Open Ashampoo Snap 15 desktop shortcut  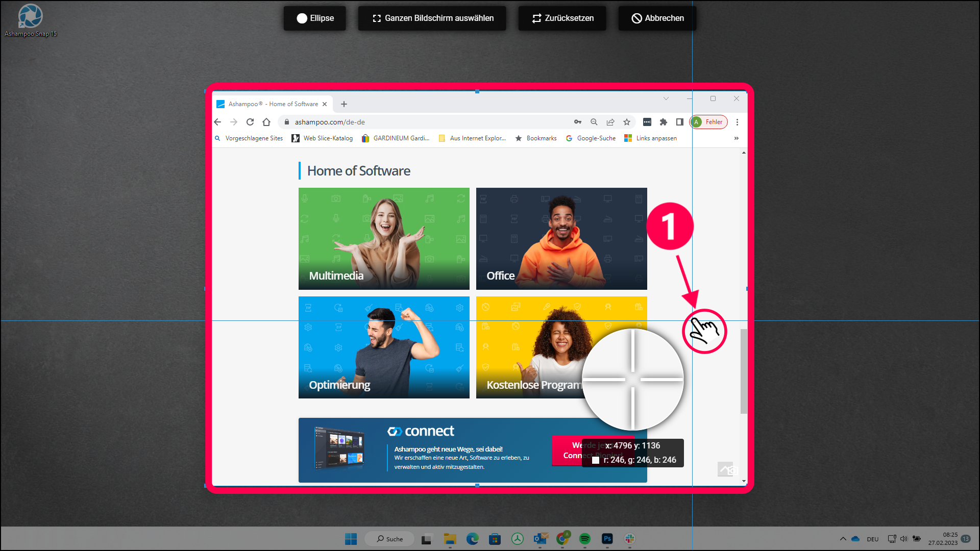pos(31,20)
